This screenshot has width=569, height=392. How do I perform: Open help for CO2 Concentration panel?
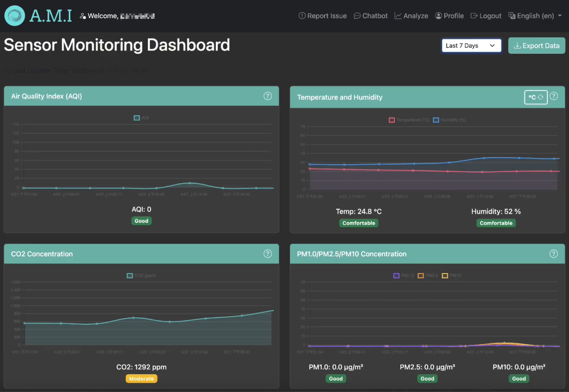click(267, 254)
